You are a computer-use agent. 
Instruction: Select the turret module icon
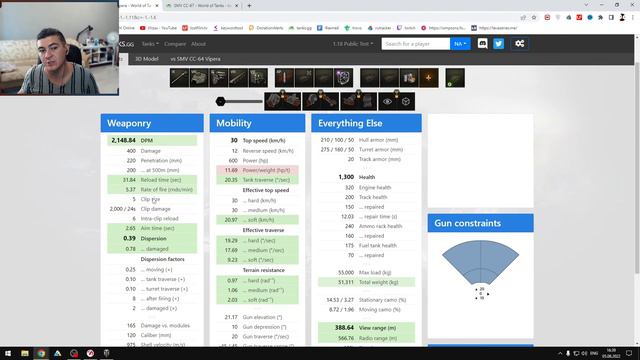199,78
